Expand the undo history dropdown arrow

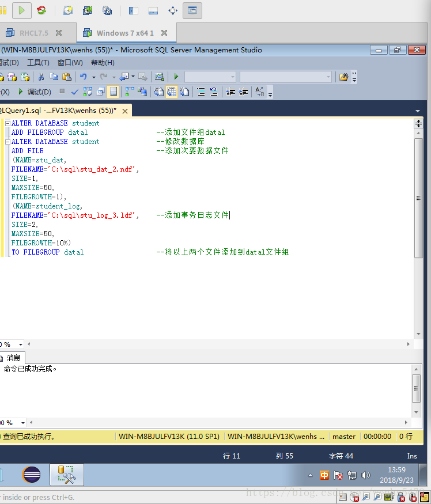coord(93,77)
